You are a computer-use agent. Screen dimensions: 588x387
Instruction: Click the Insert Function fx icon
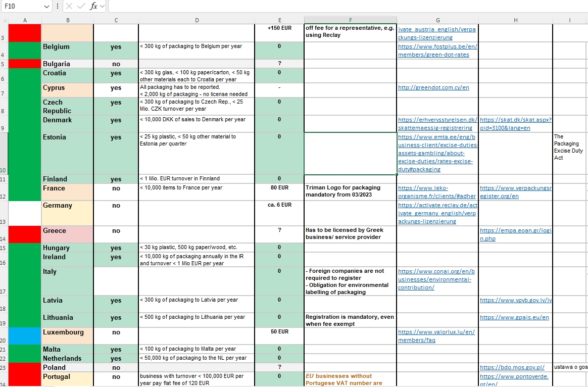coord(93,6)
